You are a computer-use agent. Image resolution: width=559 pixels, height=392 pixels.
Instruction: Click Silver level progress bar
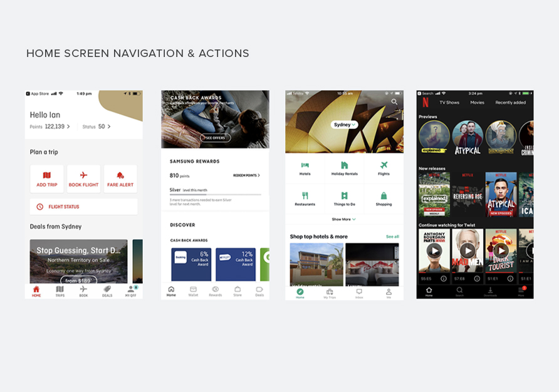[216, 195]
